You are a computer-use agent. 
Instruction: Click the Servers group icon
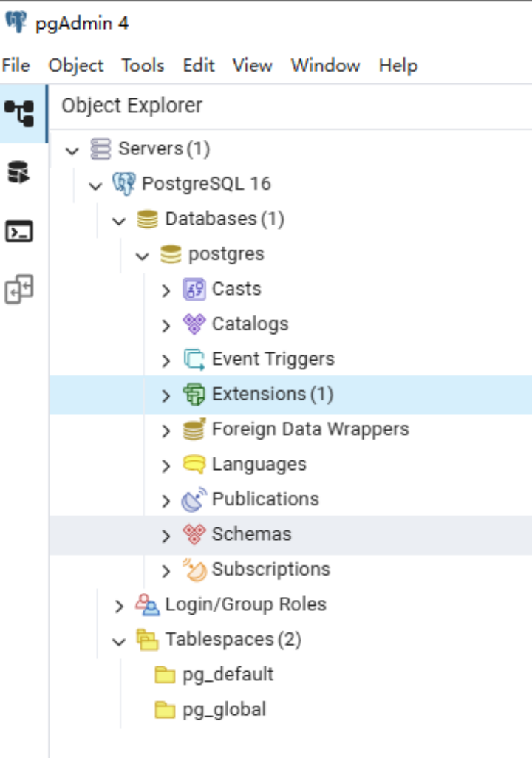click(100, 148)
